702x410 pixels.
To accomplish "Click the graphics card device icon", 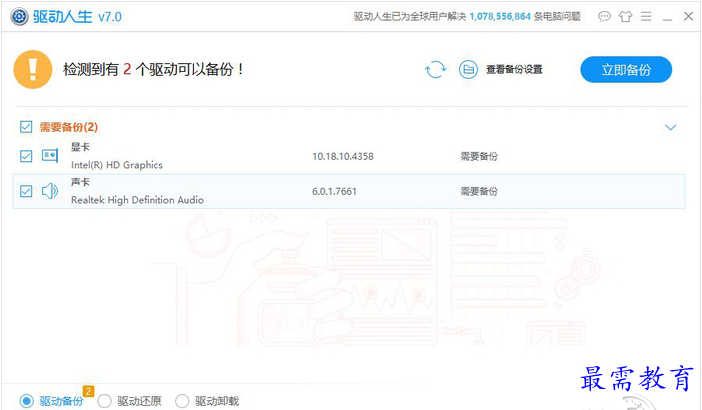I will (50, 156).
